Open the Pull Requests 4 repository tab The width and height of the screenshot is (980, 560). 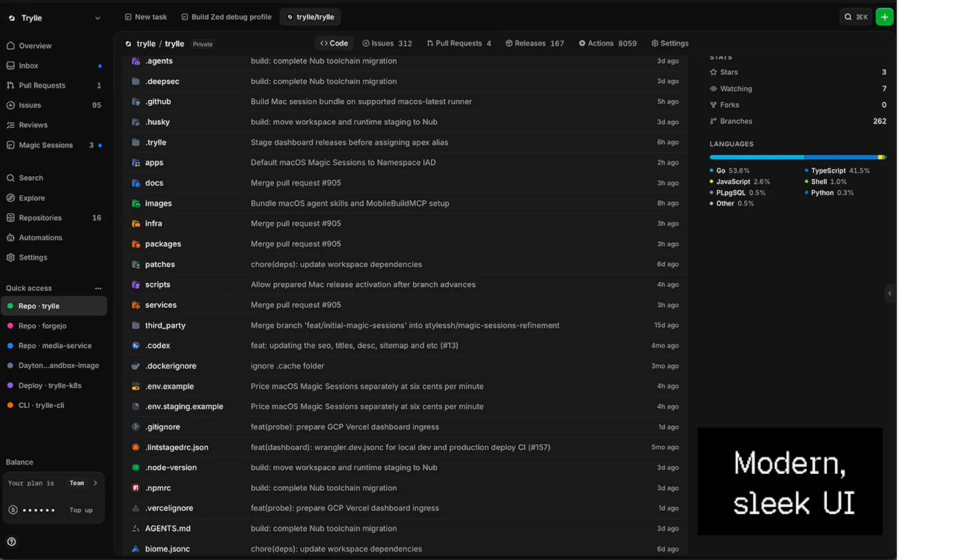pos(459,43)
